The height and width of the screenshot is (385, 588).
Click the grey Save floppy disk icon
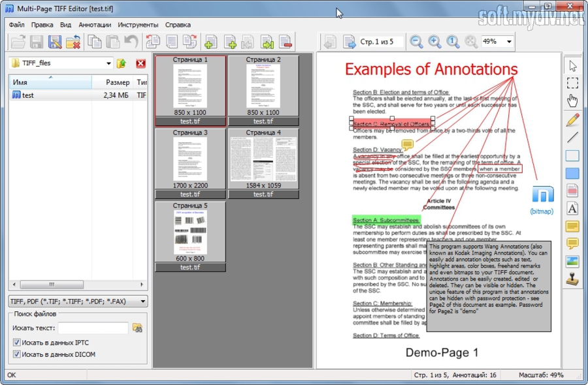coord(37,42)
